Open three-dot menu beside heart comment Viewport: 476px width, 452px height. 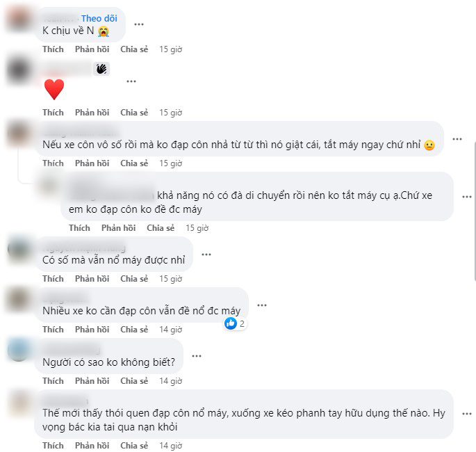(x=131, y=81)
